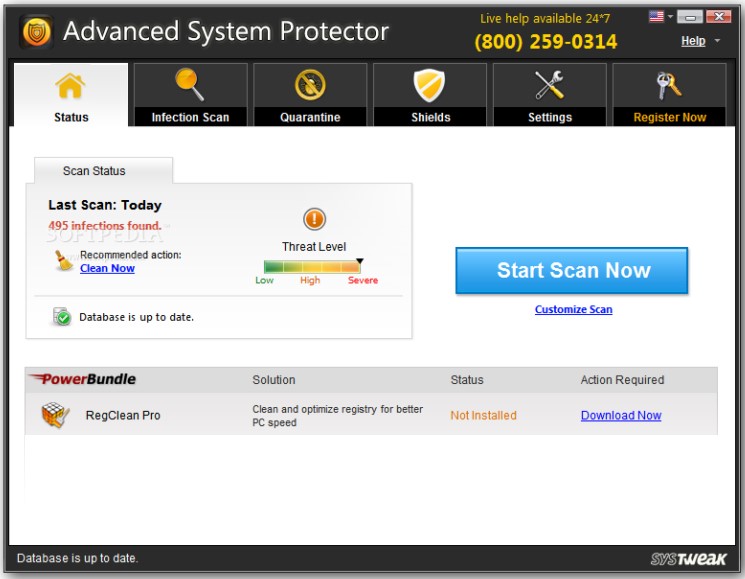Click the magnifying glass Infection Scan icon
The height and width of the screenshot is (579, 745).
190,85
